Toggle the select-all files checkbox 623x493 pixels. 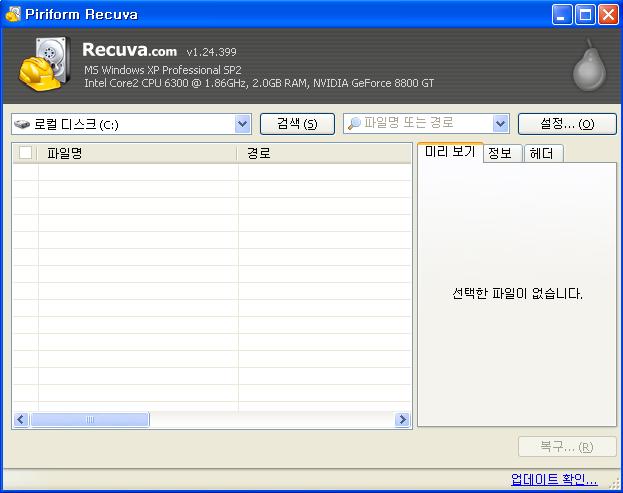[25, 153]
